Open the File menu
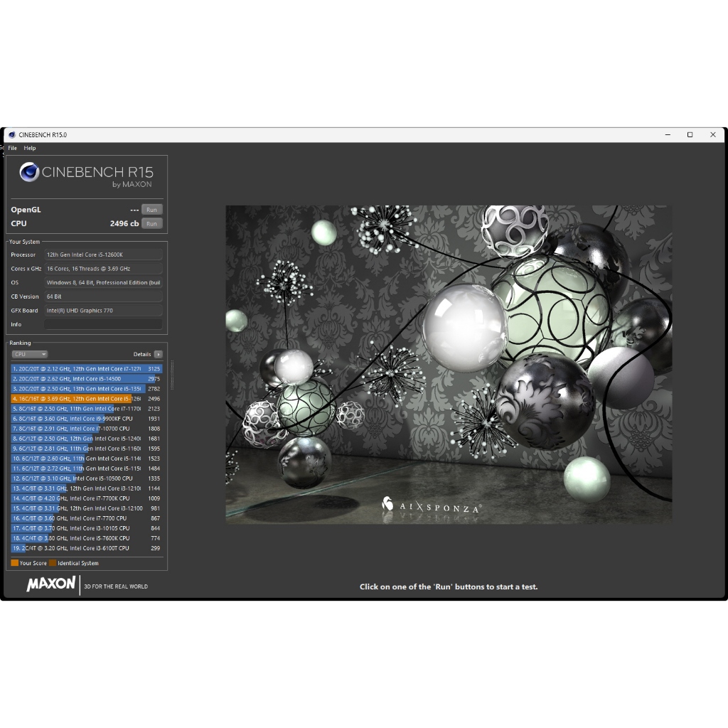The height and width of the screenshot is (728, 728). click(13, 148)
